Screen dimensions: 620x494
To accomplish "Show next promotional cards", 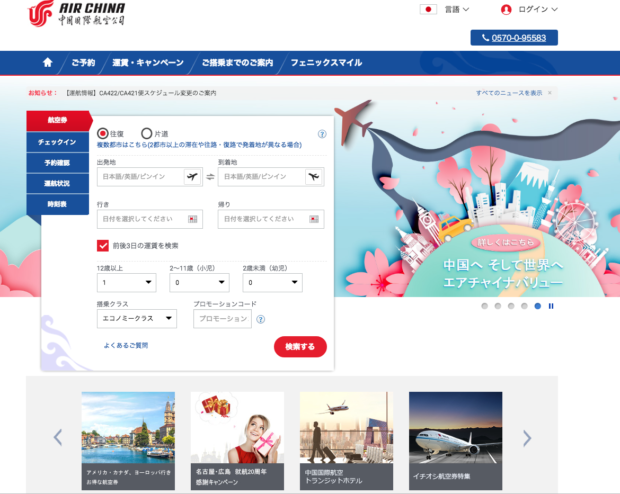I will tap(527, 438).
